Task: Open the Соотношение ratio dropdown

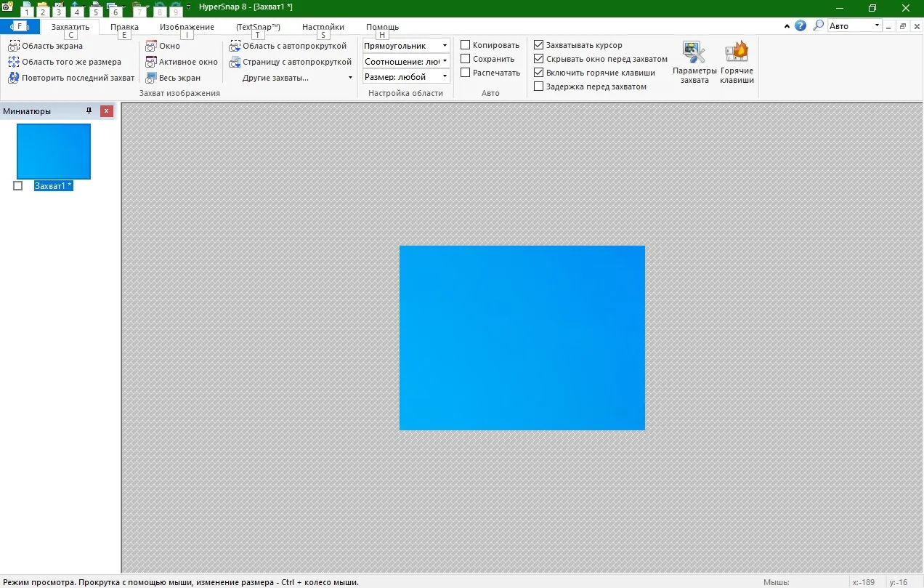Action: pos(407,62)
